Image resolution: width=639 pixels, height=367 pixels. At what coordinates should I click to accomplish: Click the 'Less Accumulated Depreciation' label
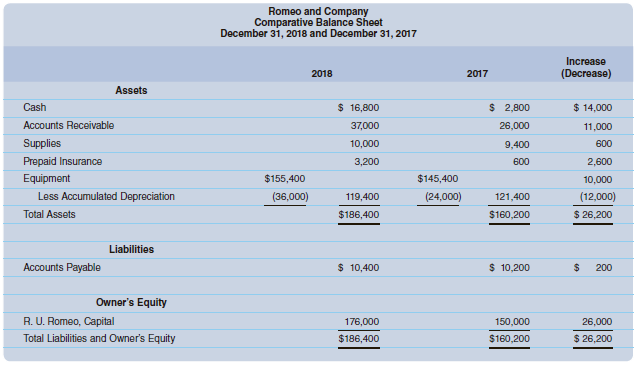[106, 197]
